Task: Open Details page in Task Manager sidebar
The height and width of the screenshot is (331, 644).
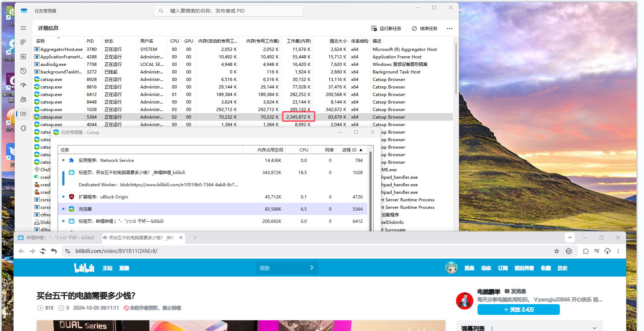Action: (x=23, y=114)
